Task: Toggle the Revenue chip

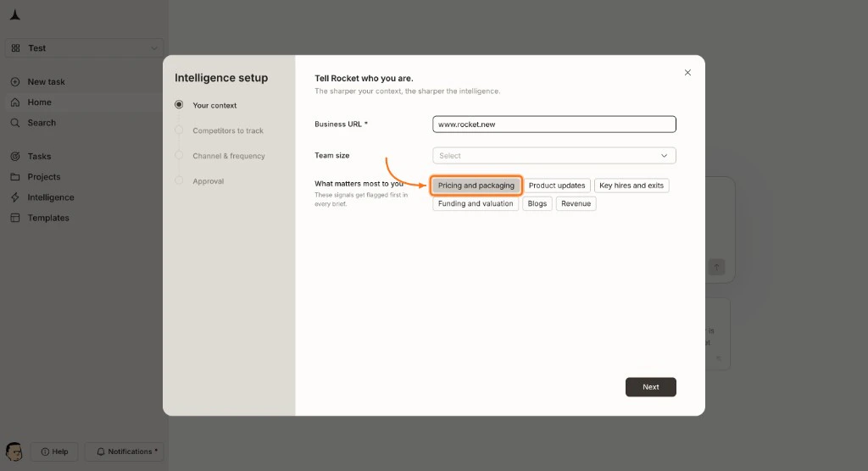Action: pos(576,203)
